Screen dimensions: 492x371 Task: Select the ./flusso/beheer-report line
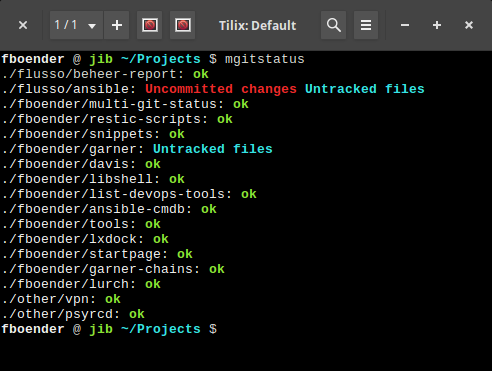pos(105,74)
